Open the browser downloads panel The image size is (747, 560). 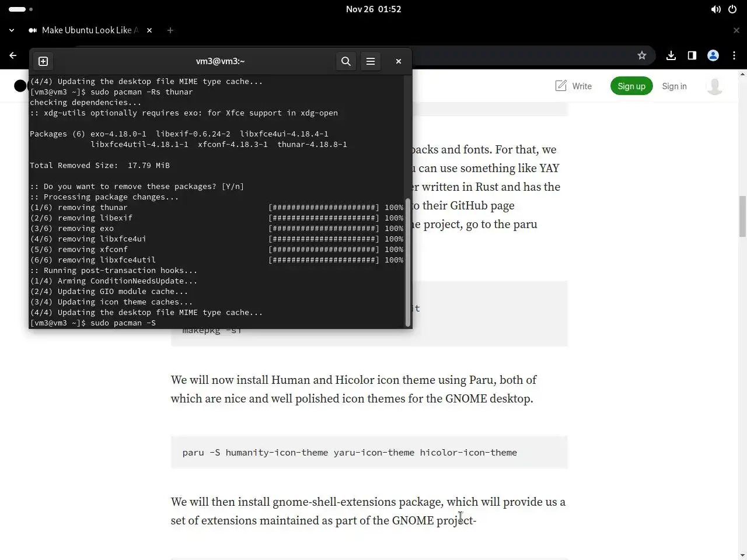[671, 55]
